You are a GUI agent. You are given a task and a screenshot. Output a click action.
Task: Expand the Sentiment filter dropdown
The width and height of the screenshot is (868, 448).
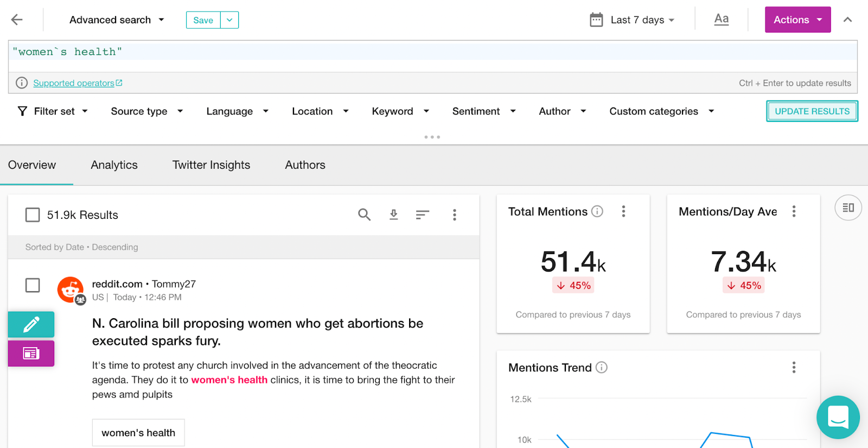484,111
